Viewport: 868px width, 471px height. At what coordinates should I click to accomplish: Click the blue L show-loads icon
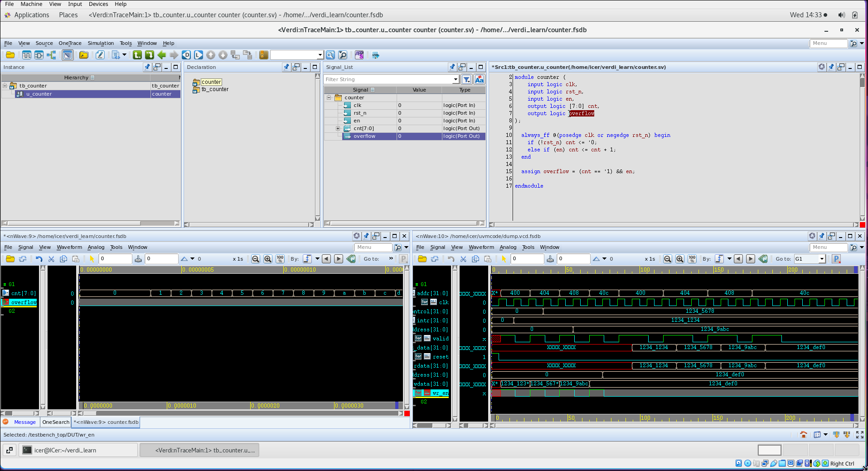[x=199, y=55]
